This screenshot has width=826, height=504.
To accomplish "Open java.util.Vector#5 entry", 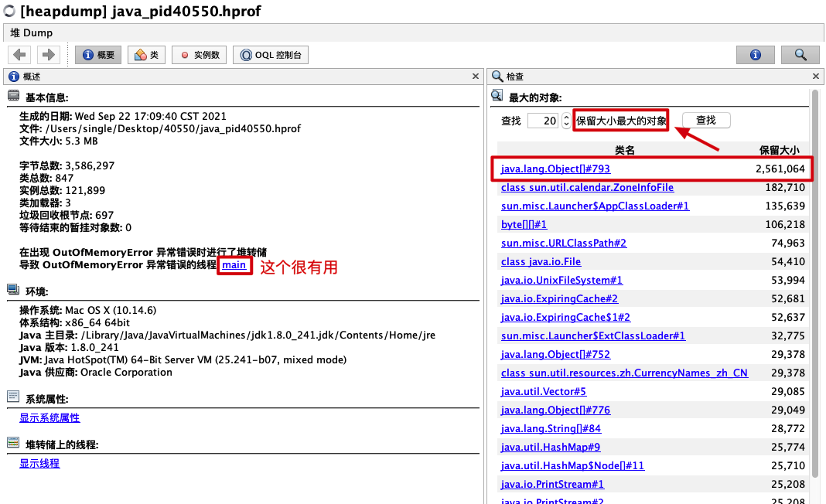I will coord(544,391).
